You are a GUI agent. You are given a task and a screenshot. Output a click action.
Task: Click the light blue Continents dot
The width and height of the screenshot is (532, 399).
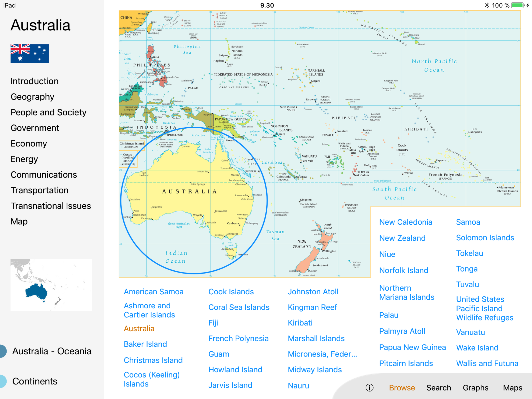click(3, 381)
